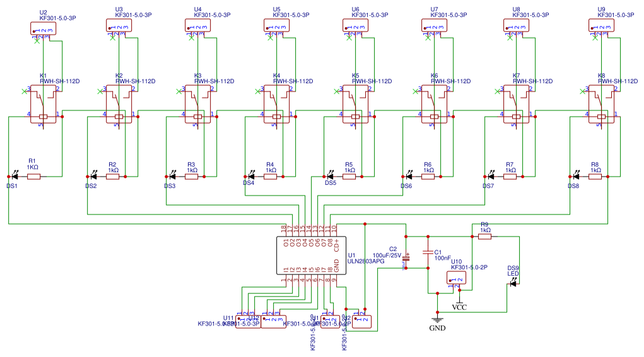Select the RWH-SH-112D label of K3

(214, 81)
